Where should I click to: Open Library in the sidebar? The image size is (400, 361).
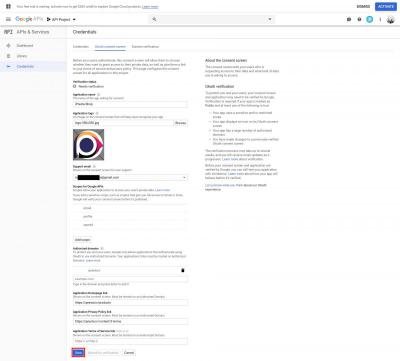pos(22,56)
